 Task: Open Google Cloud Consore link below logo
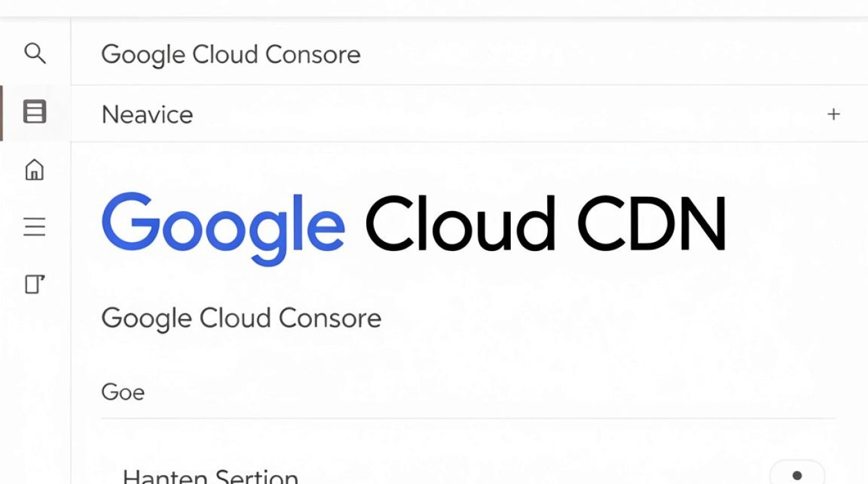pyautogui.click(x=242, y=318)
